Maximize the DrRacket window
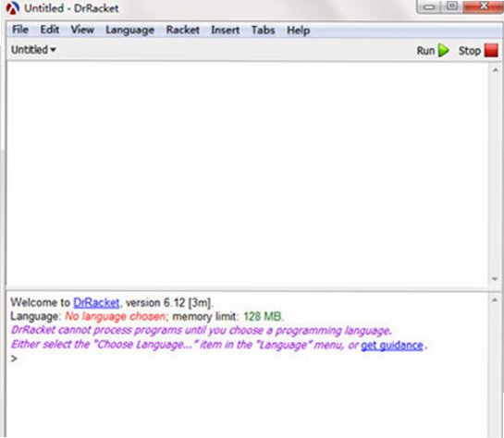The image size is (504, 438). 452,6
